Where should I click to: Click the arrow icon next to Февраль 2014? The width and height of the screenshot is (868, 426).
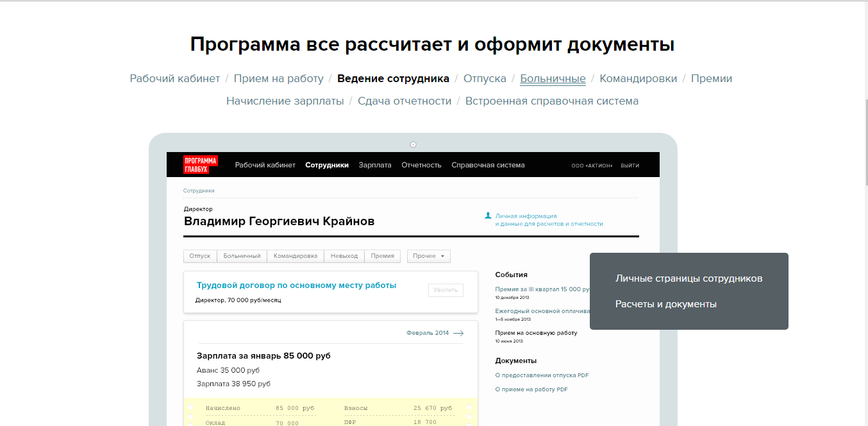coord(458,333)
